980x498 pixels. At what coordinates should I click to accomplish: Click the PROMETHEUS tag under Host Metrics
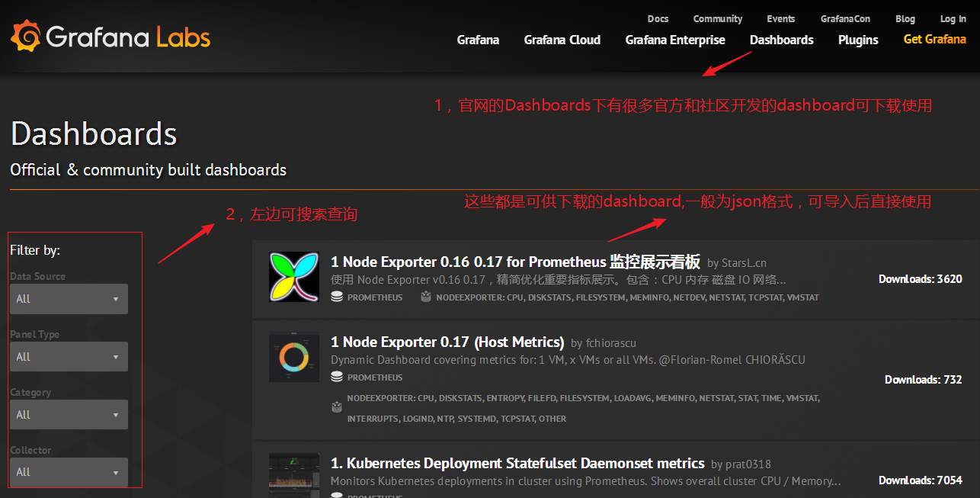(x=375, y=378)
